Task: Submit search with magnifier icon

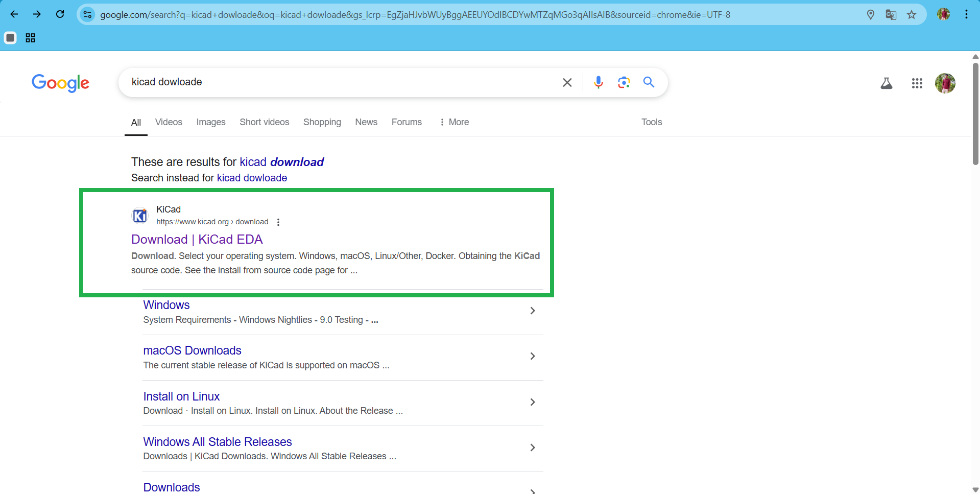Action: [649, 82]
